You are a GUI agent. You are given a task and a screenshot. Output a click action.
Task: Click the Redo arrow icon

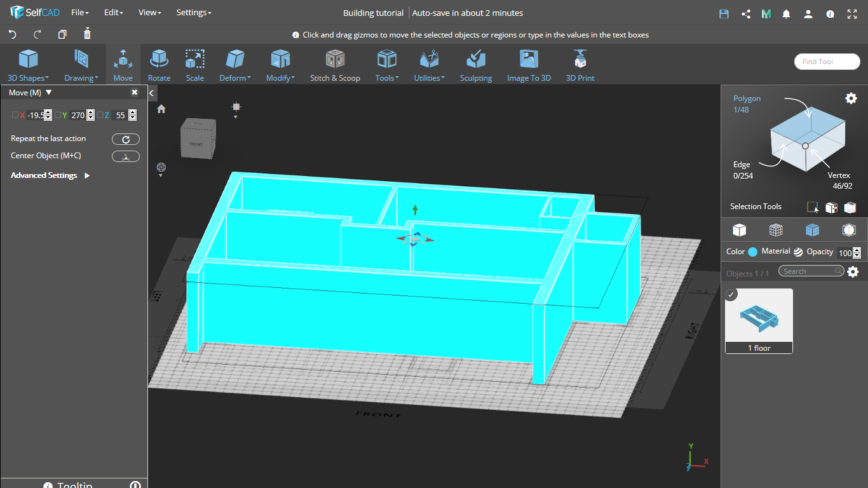tap(37, 34)
